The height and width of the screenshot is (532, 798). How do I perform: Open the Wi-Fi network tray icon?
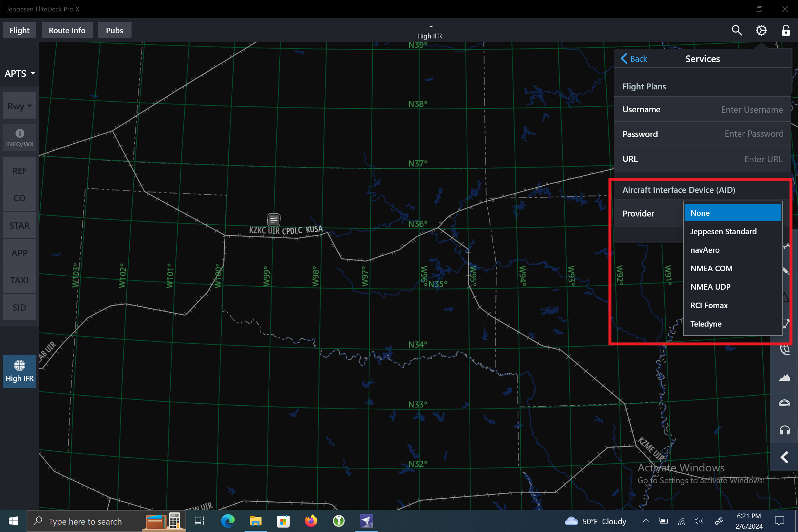[682, 521]
